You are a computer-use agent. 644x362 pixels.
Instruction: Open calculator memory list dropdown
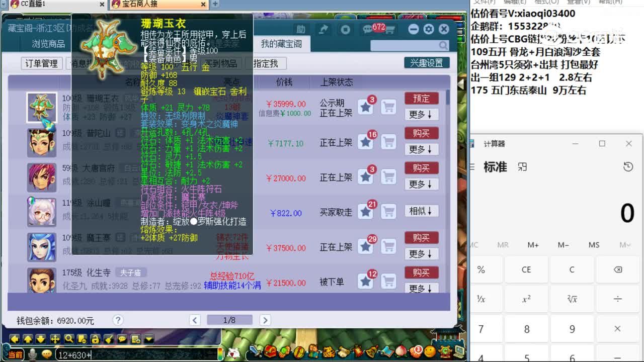pyautogui.click(x=624, y=245)
